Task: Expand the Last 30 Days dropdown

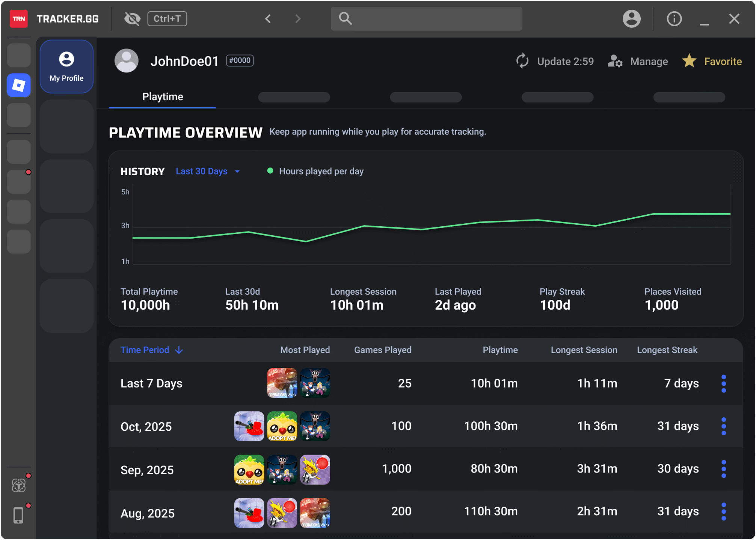Action: coord(208,171)
